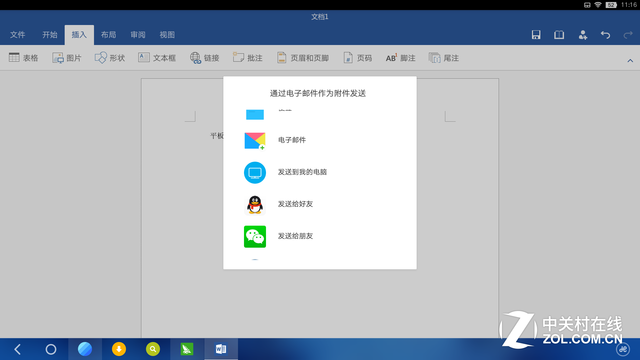
Task: Open the 文件 tab
Action: point(17,35)
